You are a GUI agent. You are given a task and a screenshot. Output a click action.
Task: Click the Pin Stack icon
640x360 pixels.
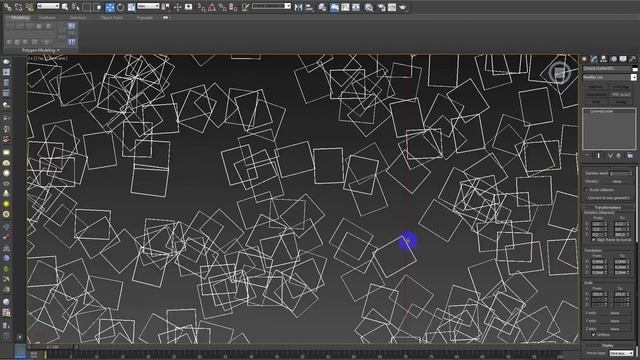tap(587, 156)
